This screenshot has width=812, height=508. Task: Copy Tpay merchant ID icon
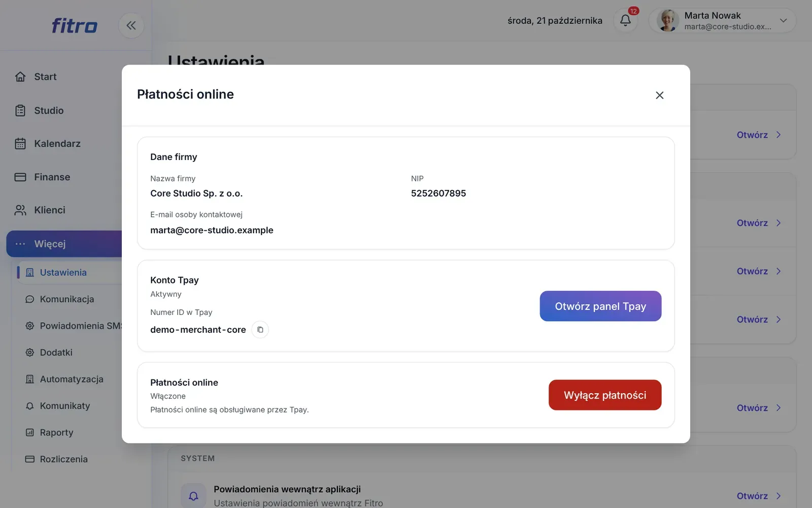(260, 330)
